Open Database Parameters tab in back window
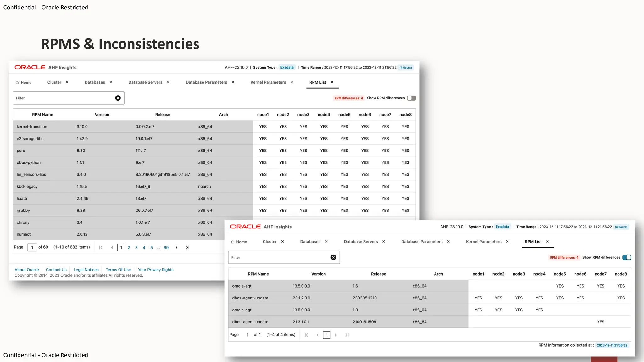 coord(206,82)
